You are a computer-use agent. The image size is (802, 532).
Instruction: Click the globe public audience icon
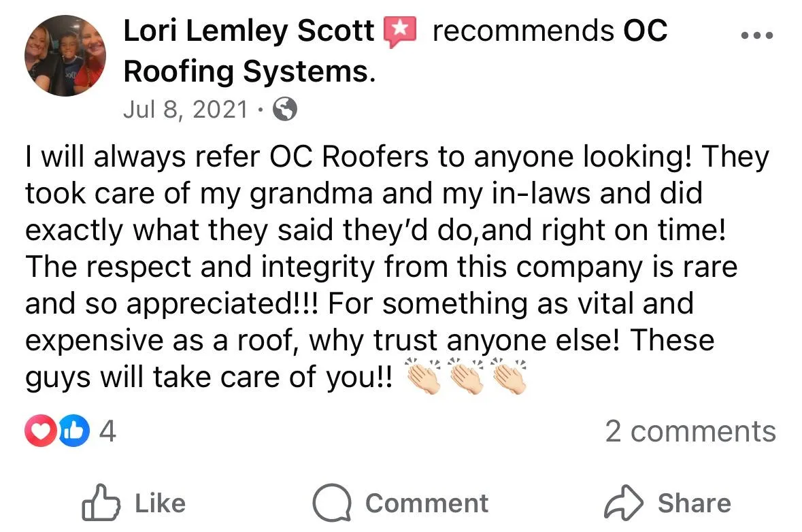click(285, 108)
